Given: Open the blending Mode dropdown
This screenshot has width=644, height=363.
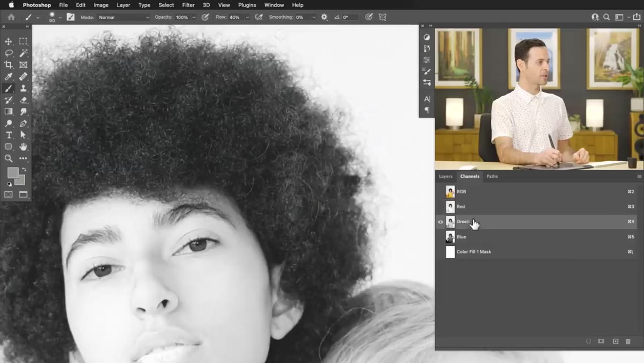Looking at the screenshot, I should (x=124, y=17).
